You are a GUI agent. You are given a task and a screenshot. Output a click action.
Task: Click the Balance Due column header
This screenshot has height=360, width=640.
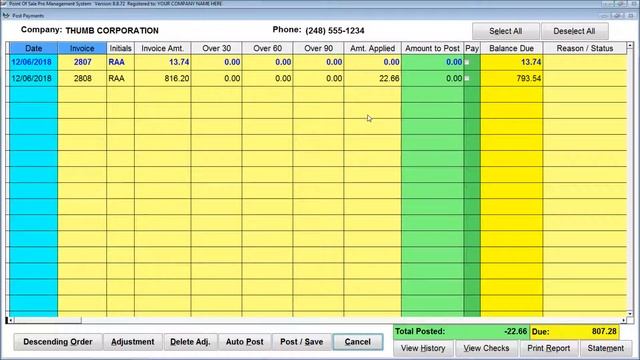(511, 48)
